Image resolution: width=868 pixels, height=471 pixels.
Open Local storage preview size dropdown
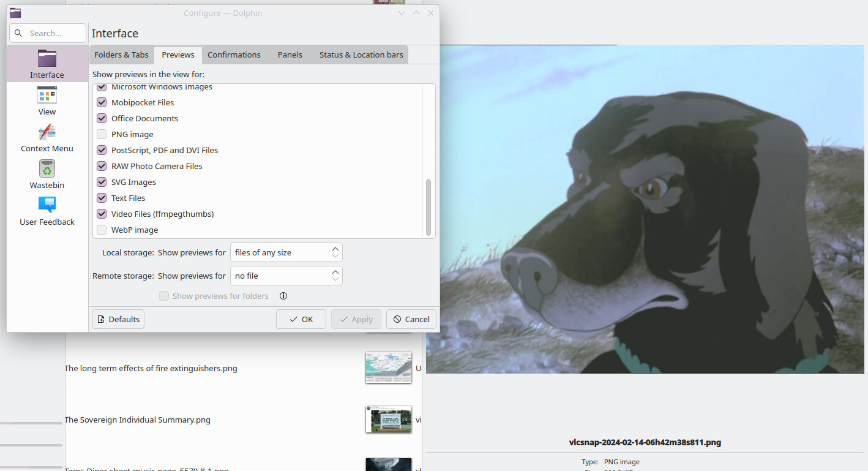tap(286, 252)
